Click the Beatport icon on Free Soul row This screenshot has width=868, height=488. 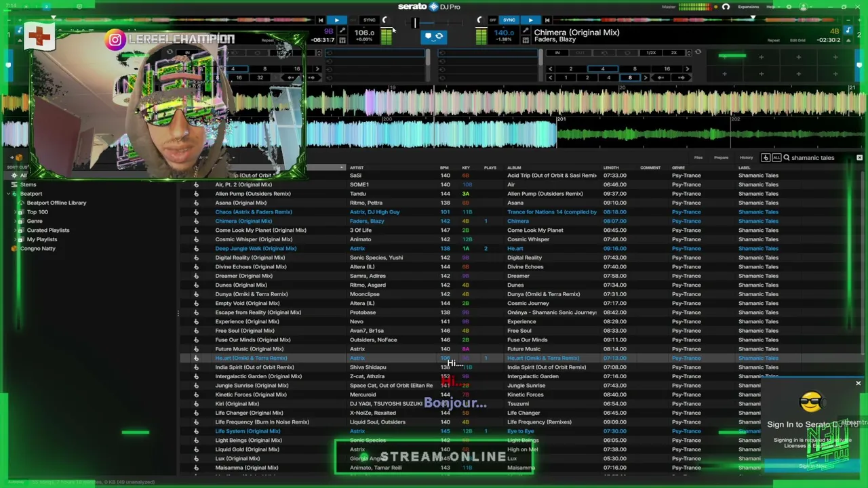196,331
